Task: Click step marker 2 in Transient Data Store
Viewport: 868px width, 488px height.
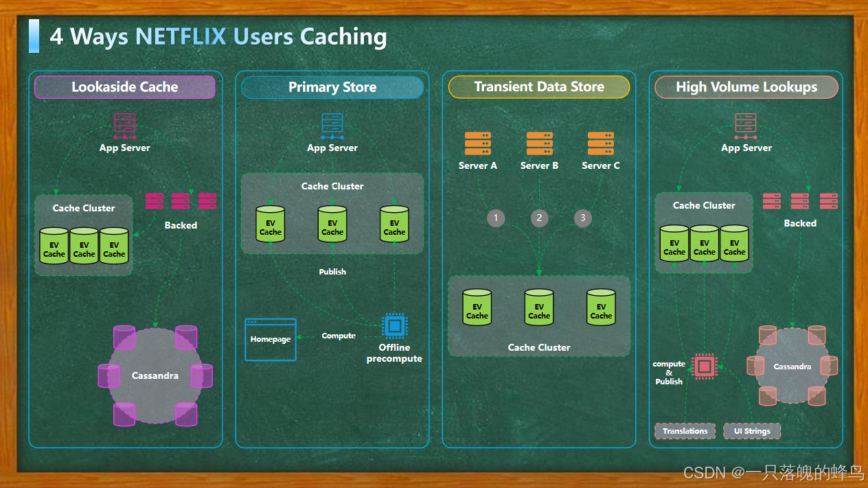Action: tap(539, 218)
